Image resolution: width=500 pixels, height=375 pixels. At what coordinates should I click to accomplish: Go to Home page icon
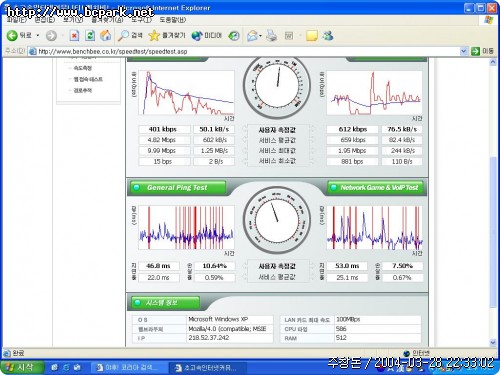[106, 36]
